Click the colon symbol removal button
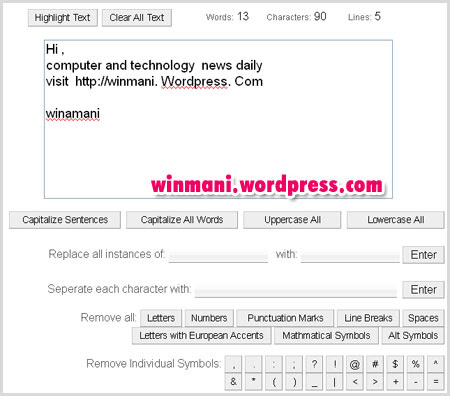Screen dimensions: 450x396 coord(274,364)
